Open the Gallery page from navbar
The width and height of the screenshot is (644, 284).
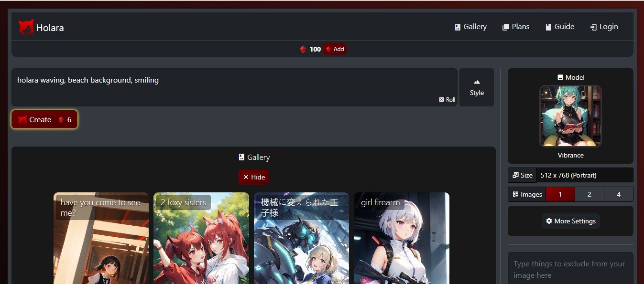[x=470, y=27]
